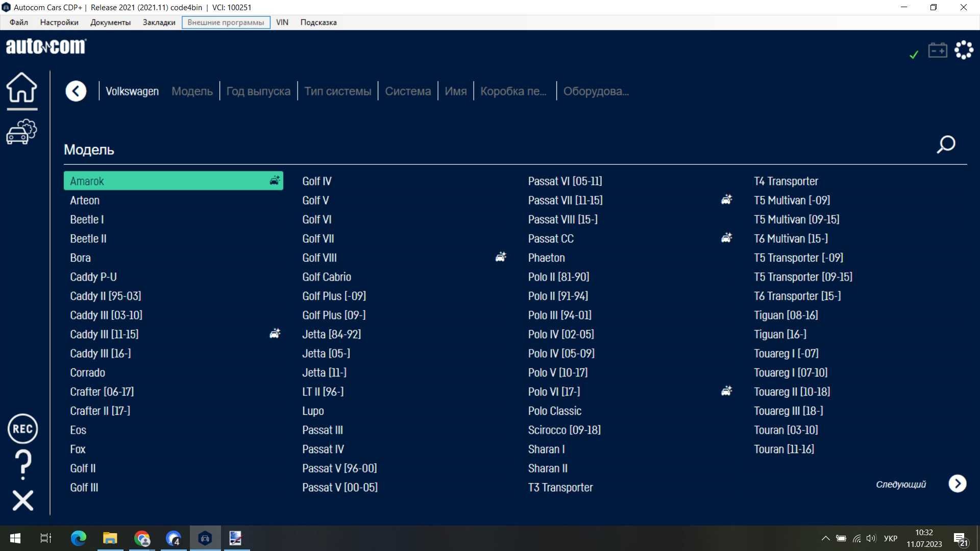Select Scirocco [09-18]

[565, 430]
